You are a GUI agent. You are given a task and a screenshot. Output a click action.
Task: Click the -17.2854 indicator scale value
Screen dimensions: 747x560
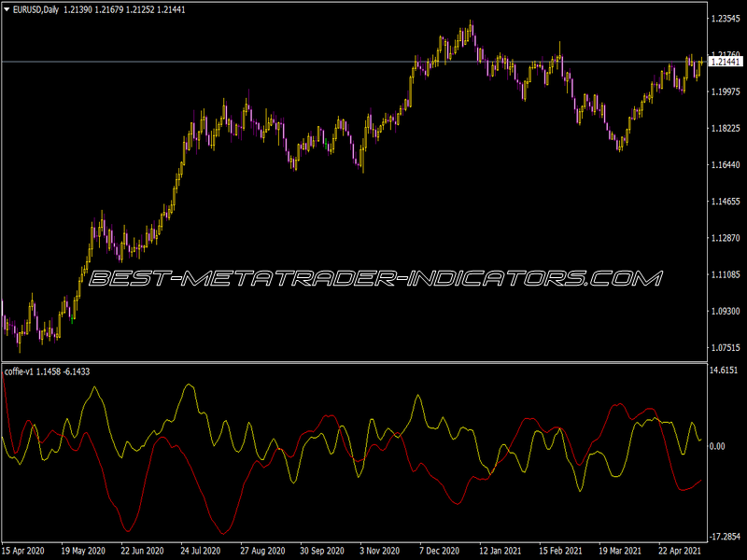[x=726, y=537]
